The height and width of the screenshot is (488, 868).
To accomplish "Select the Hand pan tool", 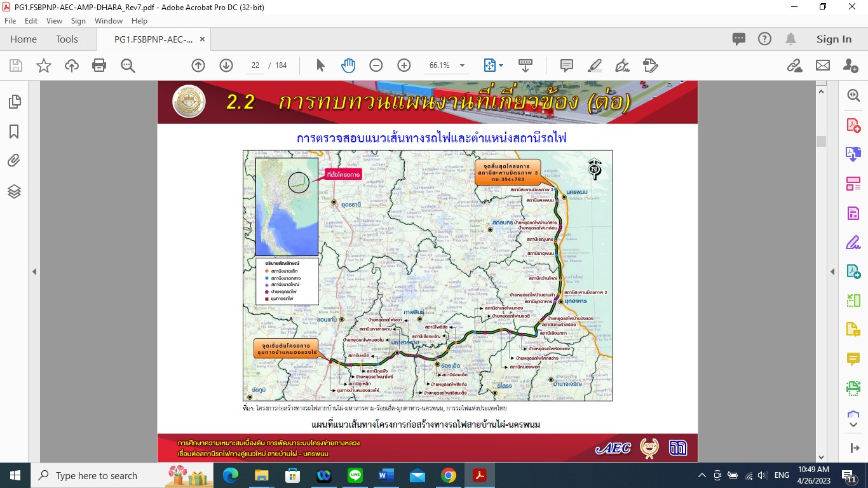I will tap(348, 65).
